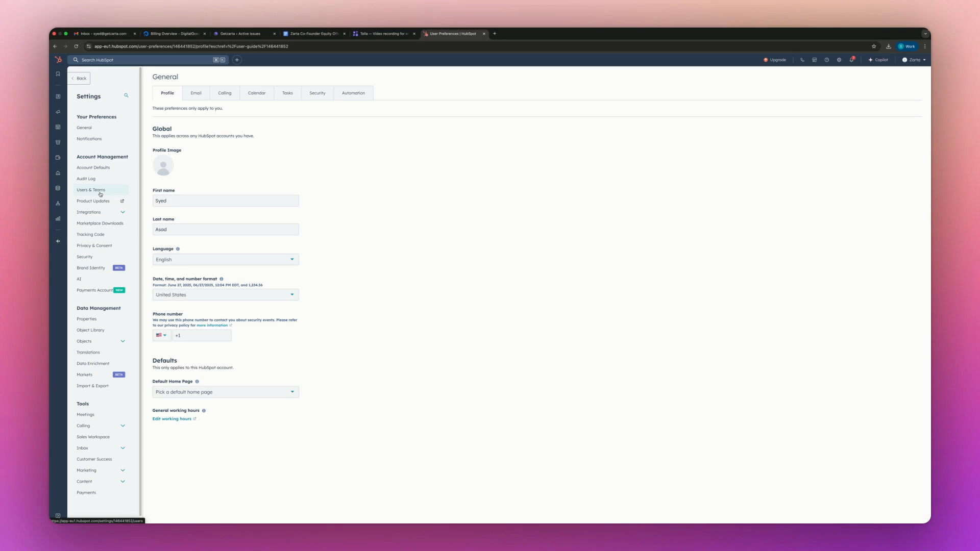Viewport: 980px width, 551px height.
Task: Switch to the Calling tab in General
Action: coord(225,93)
